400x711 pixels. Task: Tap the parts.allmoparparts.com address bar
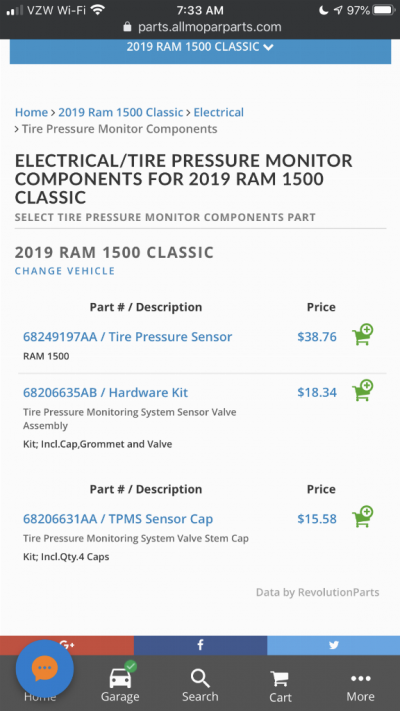click(x=202, y=27)
